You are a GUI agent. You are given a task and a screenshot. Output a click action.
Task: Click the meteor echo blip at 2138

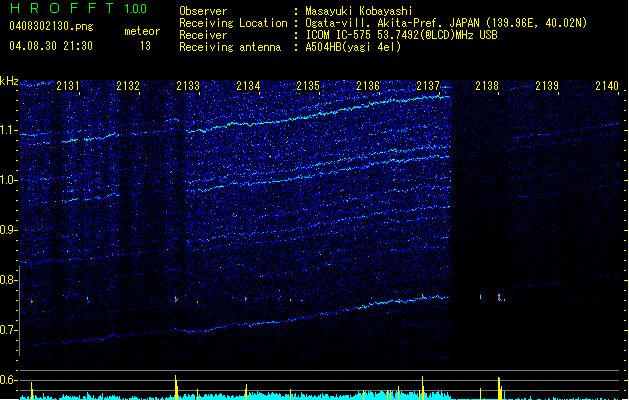[500, 298]
